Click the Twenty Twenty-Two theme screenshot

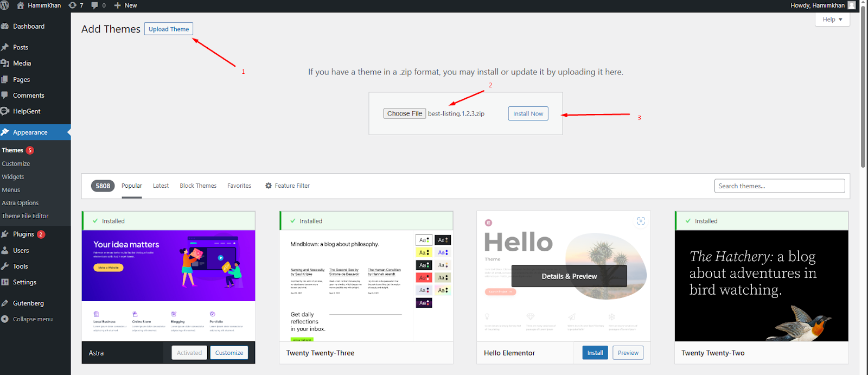click(761, 285)
